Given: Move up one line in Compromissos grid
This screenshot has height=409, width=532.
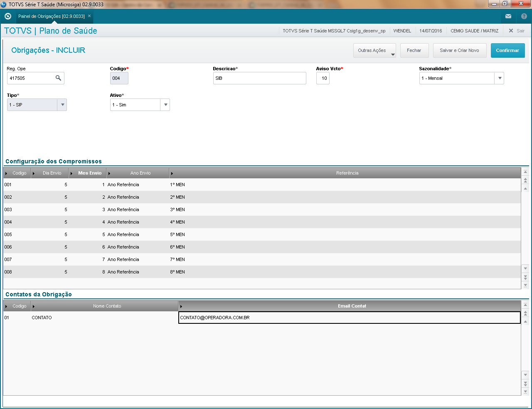Looking at the screenshot, I should pos(525,188).
